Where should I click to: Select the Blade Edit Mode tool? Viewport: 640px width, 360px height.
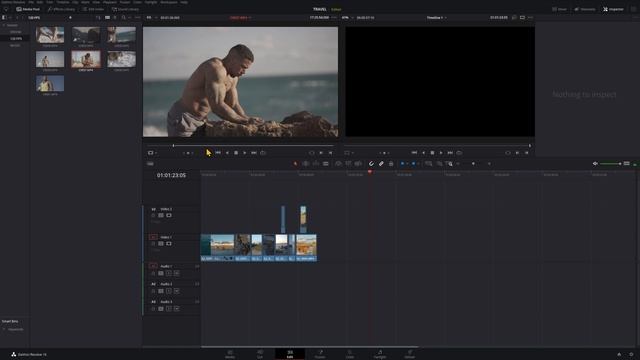(326, 164)
